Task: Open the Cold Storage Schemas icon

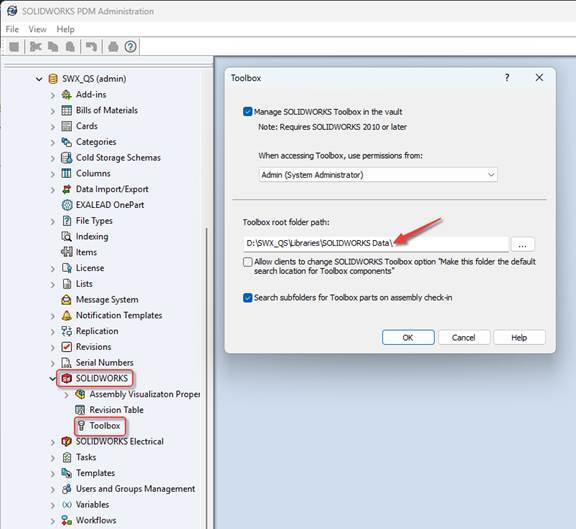Action: tap(66, 158)
